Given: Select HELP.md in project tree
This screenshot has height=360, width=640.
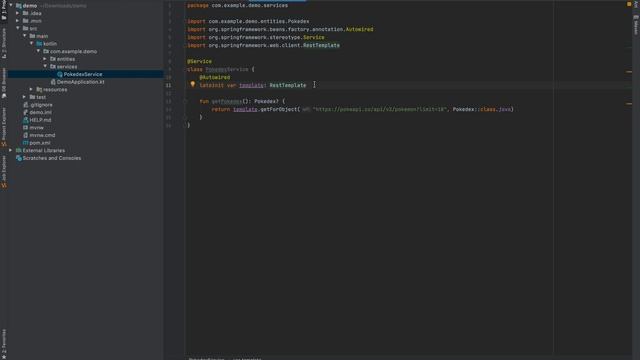Looking at the screenshot, I should point(40,120).
